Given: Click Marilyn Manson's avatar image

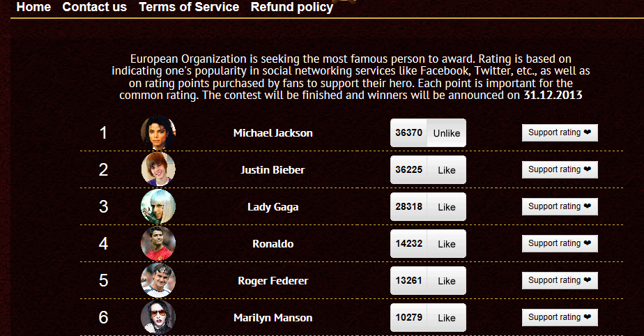Looking at the screenshot, I should [x=158, y=317].
